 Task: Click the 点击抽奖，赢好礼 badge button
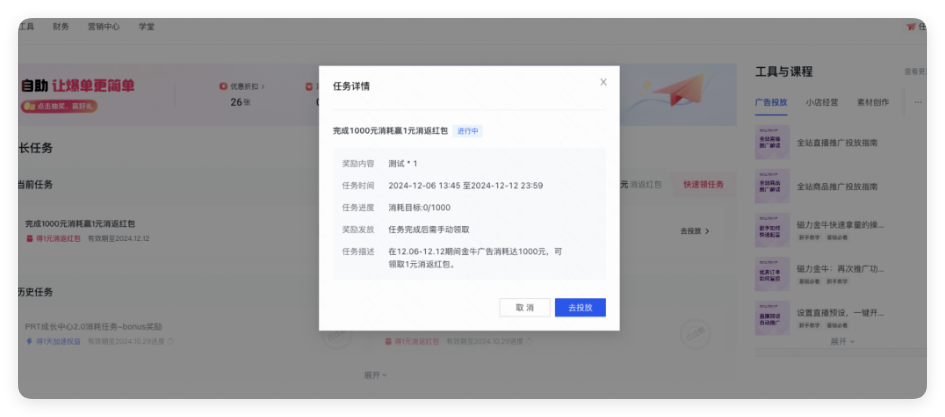[59, 106]
